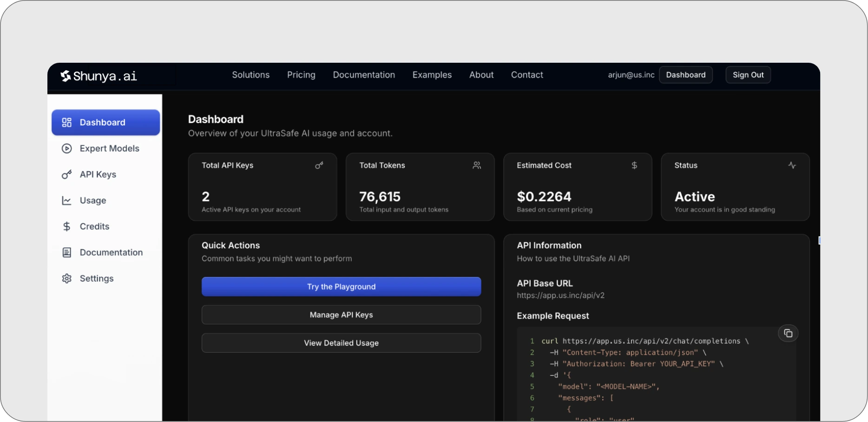Click the Documentation page icon in sidebar
Screen dimensions: 868x422
tap(67, 252)
